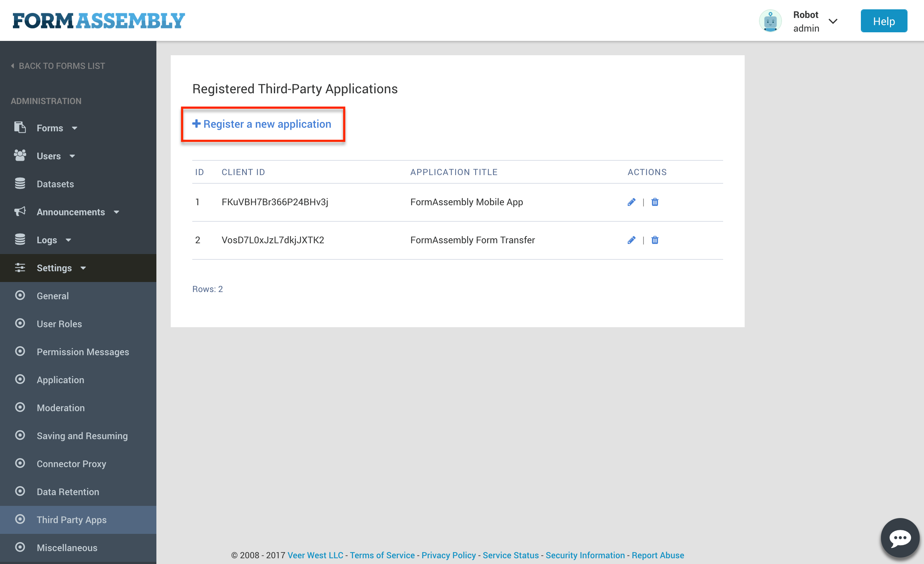
Task: Expand the Announcements menu arrow
Action: click(x=117, y=212)
